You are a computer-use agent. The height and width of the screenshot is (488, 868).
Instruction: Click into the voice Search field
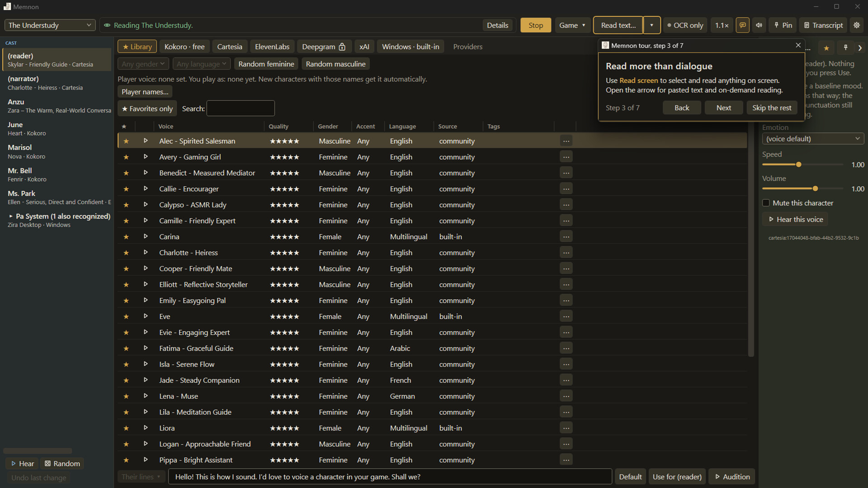coord(241,108)
